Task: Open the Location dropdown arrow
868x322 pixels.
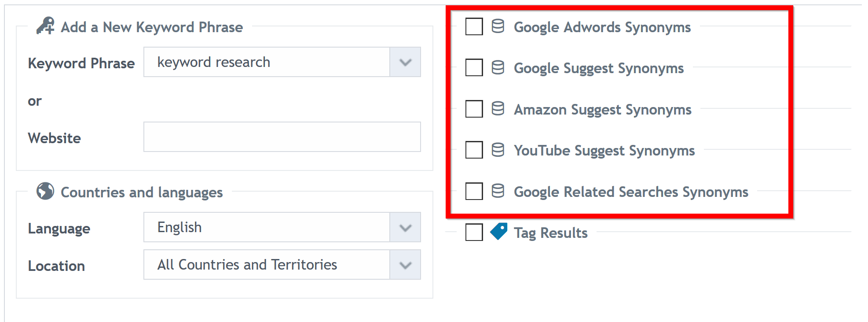Action: pos(405,265)
